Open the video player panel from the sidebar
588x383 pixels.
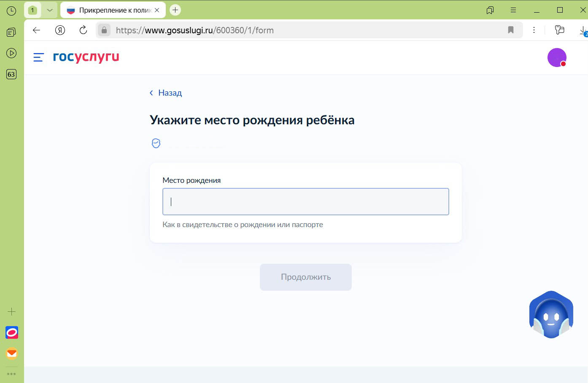11,53
